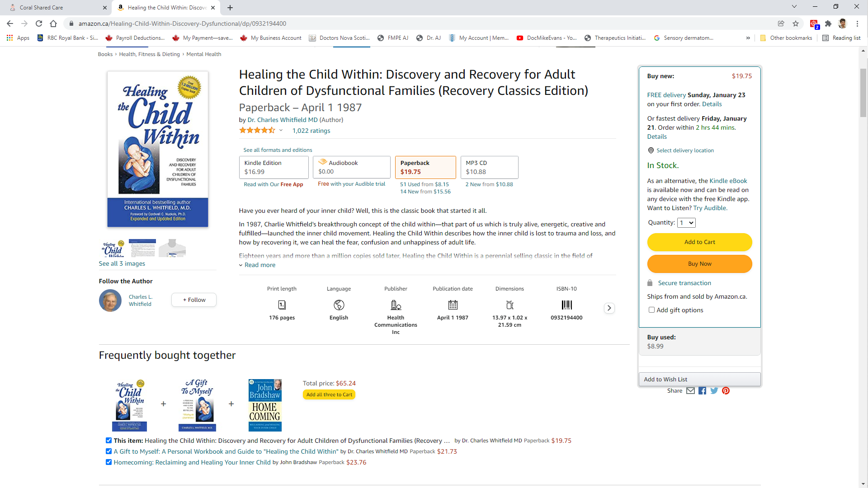Open the Quantity dropdown
This screenshot has height=488, width=868.
coord(686,223)
